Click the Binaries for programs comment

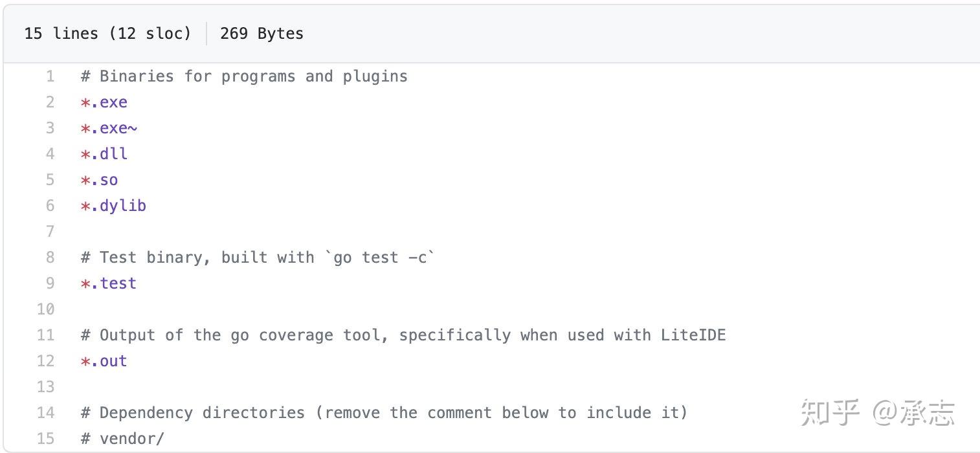point(244,76)
